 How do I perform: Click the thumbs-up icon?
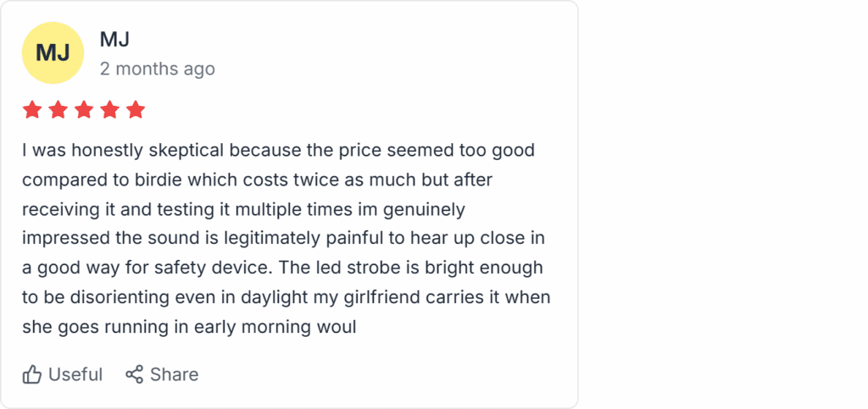tap(32, 374)
